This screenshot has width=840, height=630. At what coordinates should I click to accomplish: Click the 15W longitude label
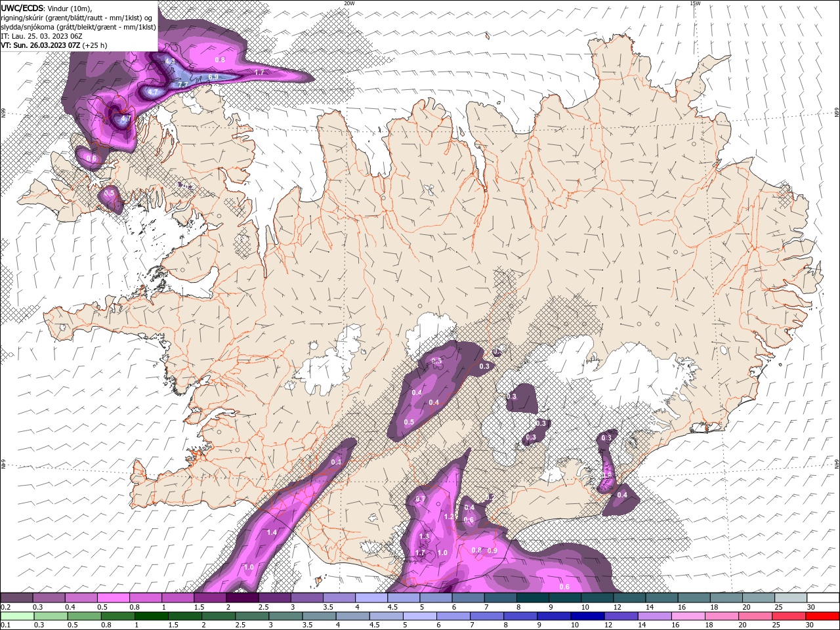pos(695,3)
